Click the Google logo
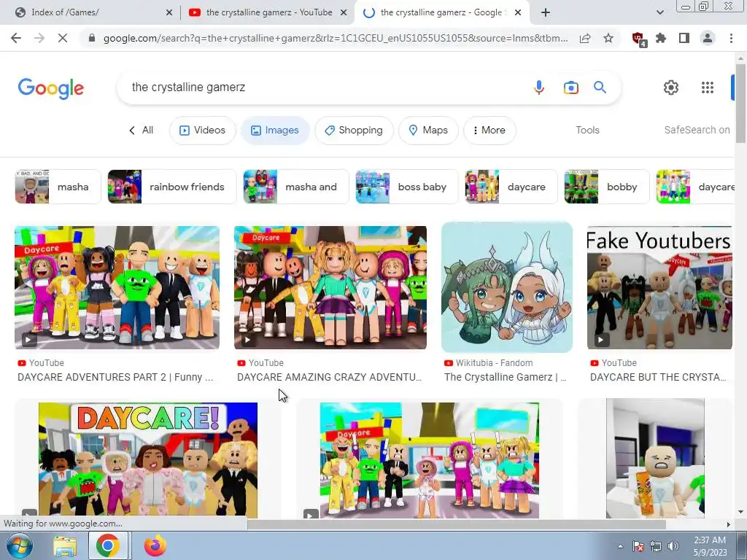The width and height of the screenshot is (747, 560). (51, 88)
